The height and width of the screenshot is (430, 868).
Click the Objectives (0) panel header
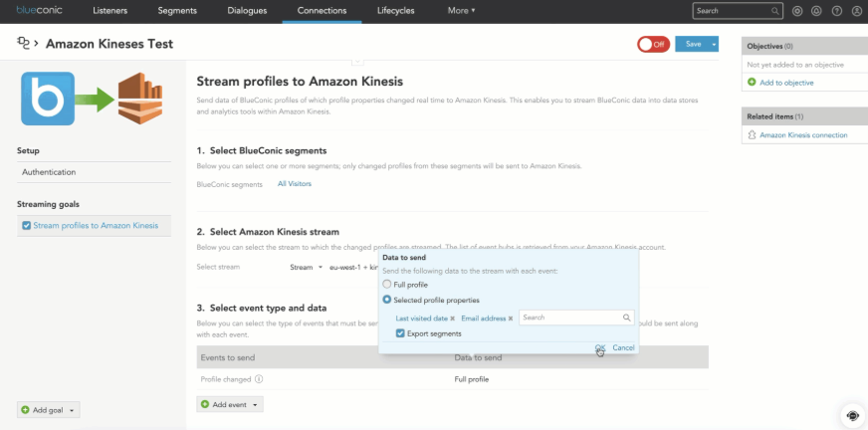(804, 47)
